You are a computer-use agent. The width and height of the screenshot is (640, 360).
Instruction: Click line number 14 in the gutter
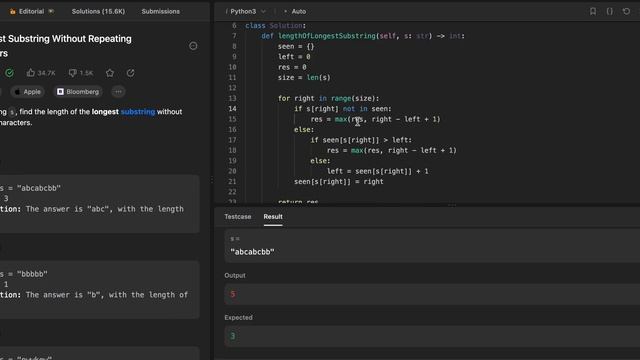tap(232, 109)
